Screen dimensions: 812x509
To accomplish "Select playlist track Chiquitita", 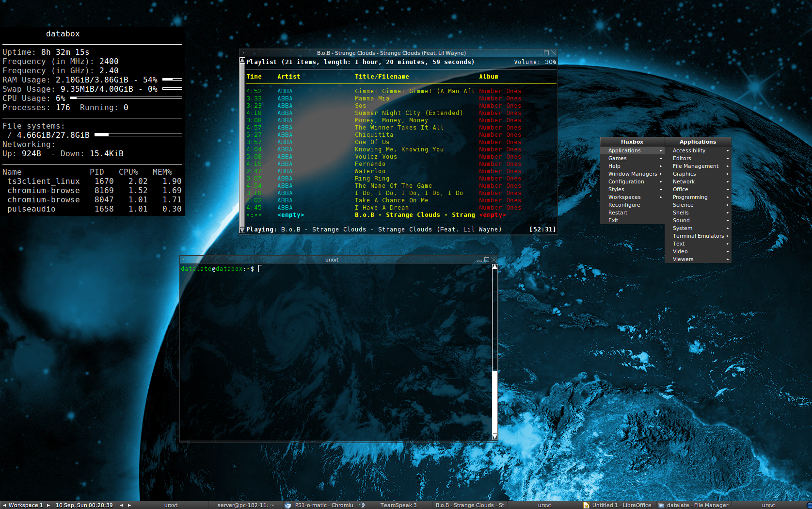I will pyautogui.click(x=401, y=135).
